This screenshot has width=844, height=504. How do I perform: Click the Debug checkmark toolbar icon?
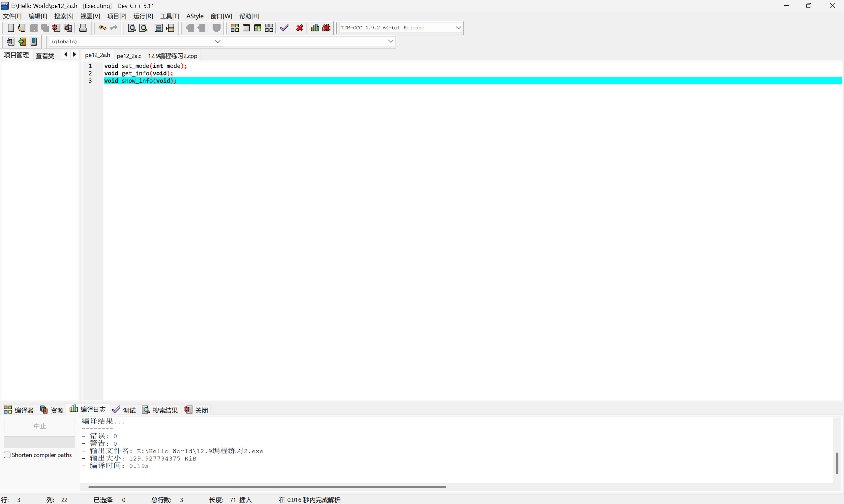click(284, 28)
